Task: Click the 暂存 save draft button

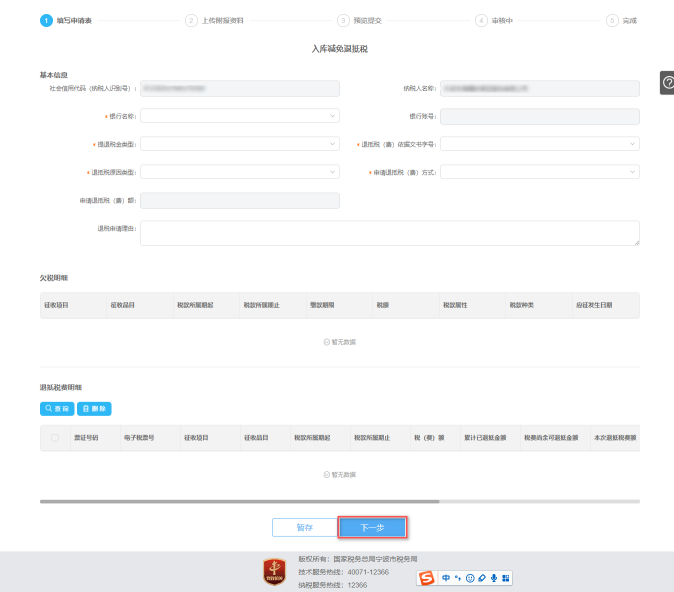Action: [304, 527]
